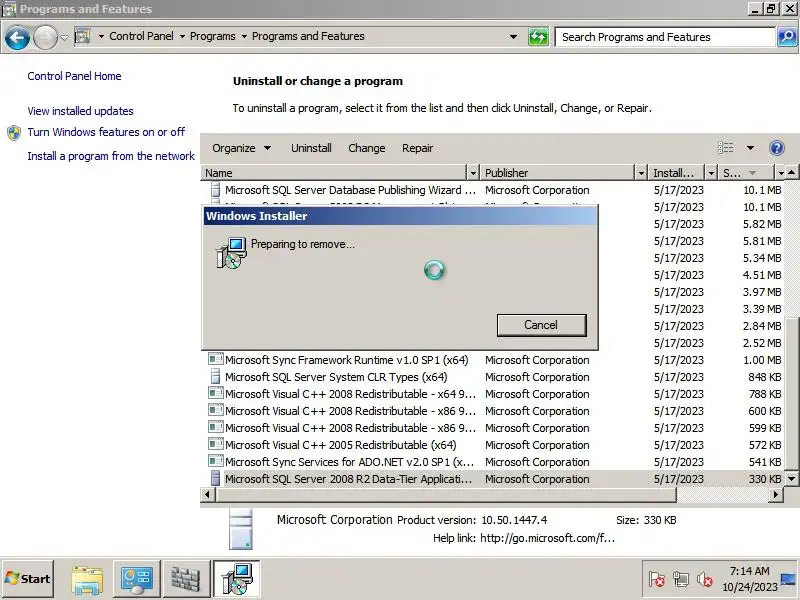Select Visual C++ 2008 x86 row sized 599 KB
This screenshot has width=800, height=600.
click(x=493, y=428)
